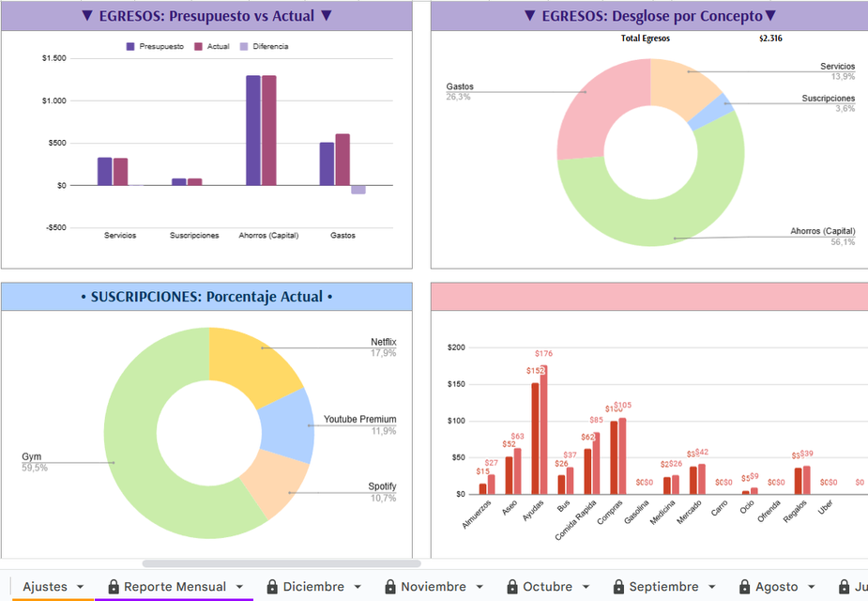Expand the Noviembre tab options arrow
This screenshot has width=868, height=601.
pyautogui.click(x=480, y=587)
